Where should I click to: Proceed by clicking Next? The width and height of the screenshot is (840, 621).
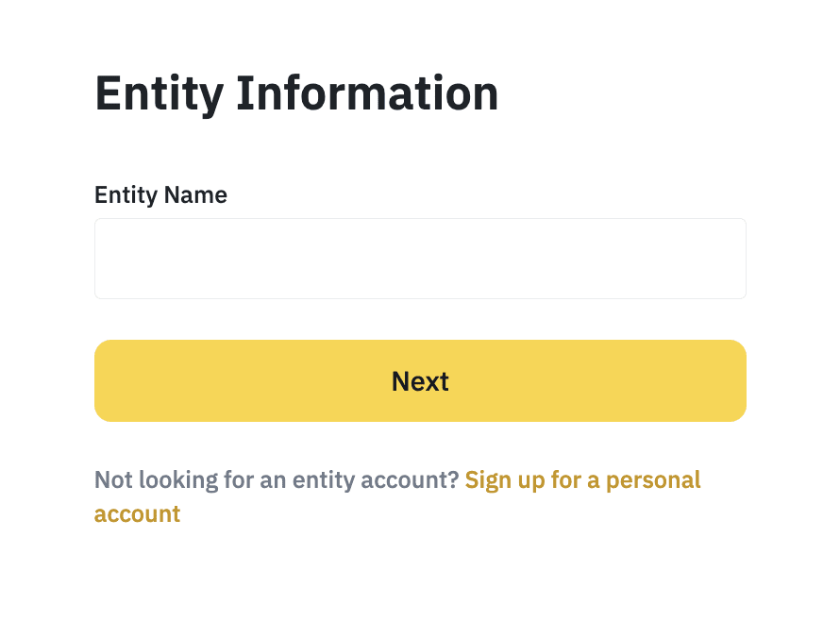coord(420,381)
